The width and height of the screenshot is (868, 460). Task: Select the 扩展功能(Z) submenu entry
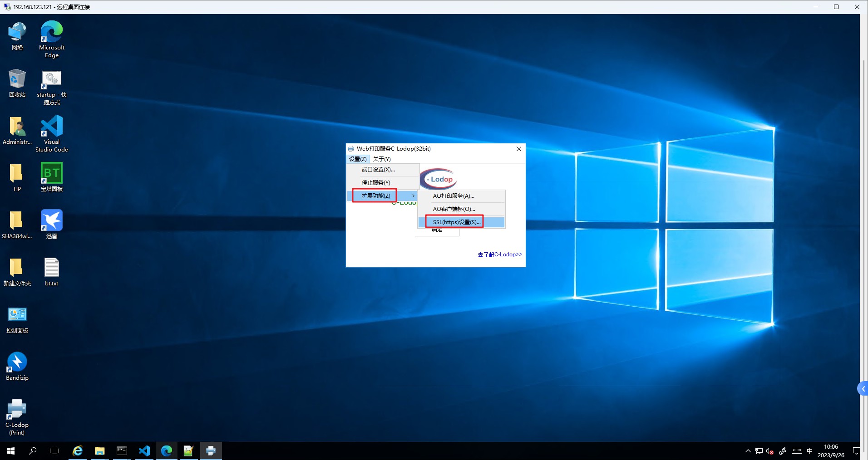click(383, 196)
